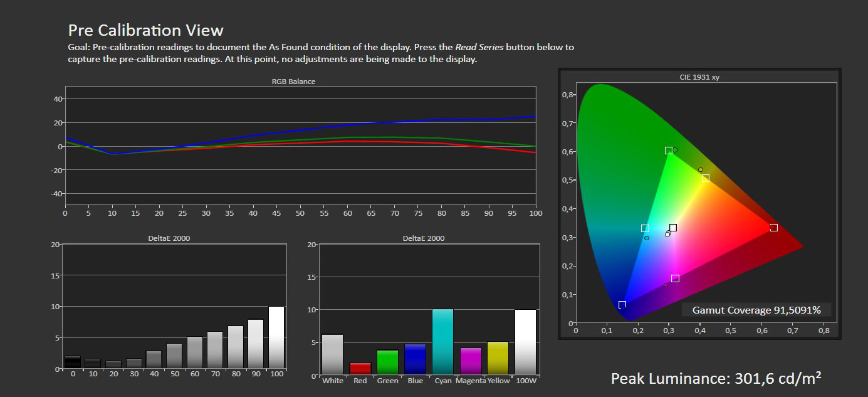Select the Red bar in DeltaE chart
Screen dimensions: 868x397
pyautogui.click(x=360, y=368)
